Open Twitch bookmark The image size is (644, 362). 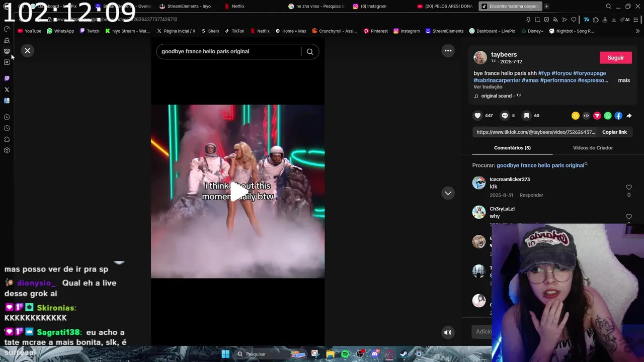coord(90,31)
